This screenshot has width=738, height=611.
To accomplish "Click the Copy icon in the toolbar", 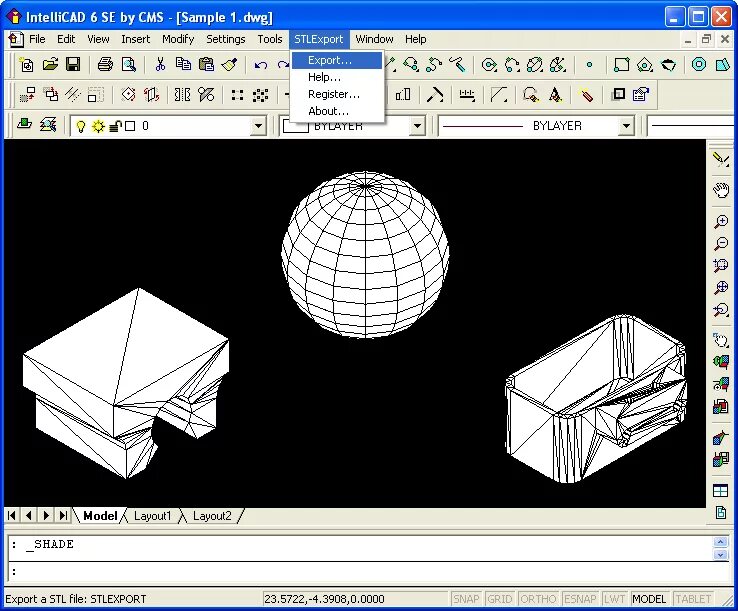I will [183, 64].
